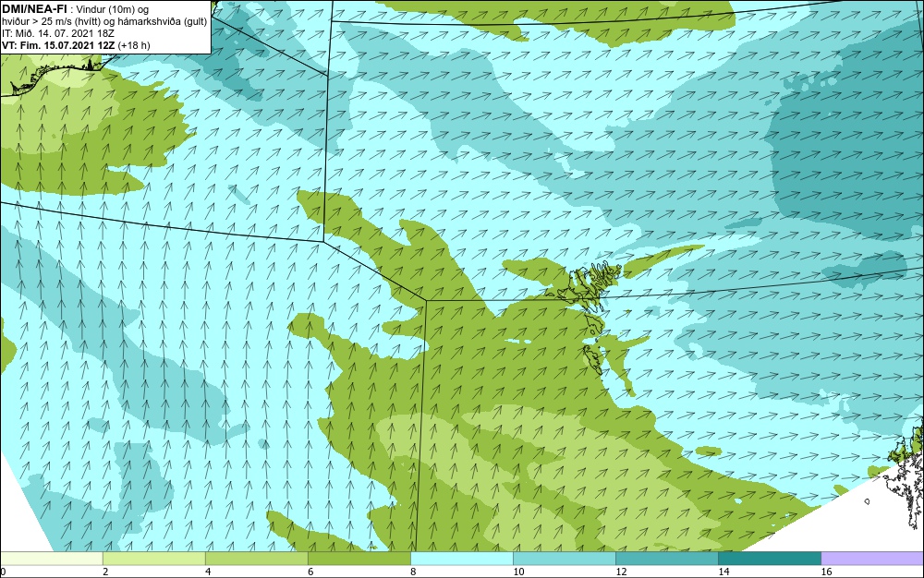Click the 14–16 m/s dark teal legend swatch
The width and height of the screenshot is (924, 578).
click(769, 559)
